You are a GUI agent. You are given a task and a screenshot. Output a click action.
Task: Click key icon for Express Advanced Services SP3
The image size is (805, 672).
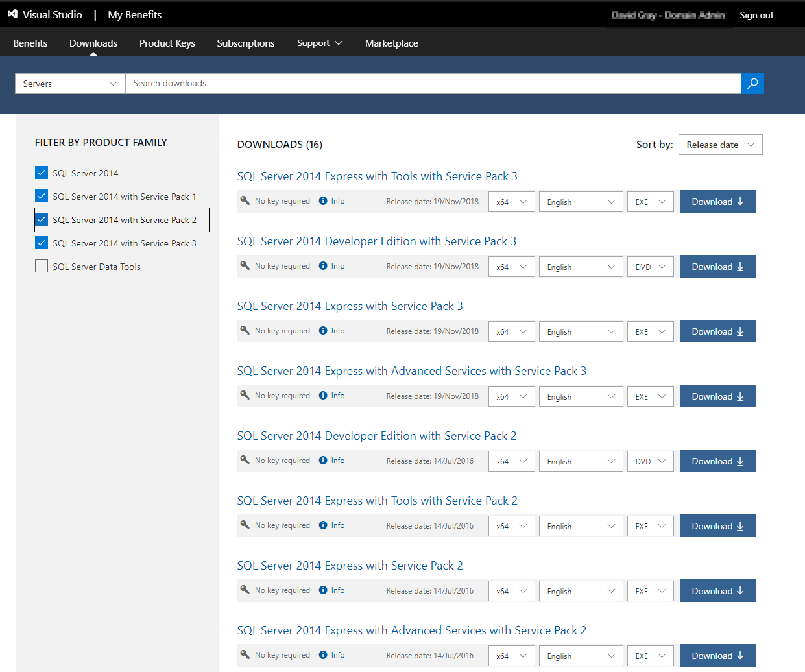[x=245, y=395]
